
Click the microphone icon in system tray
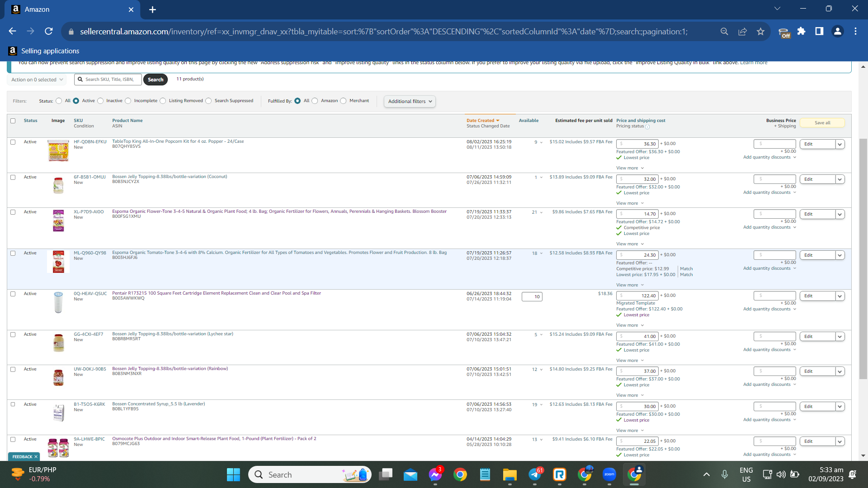(x=725, y=474)
